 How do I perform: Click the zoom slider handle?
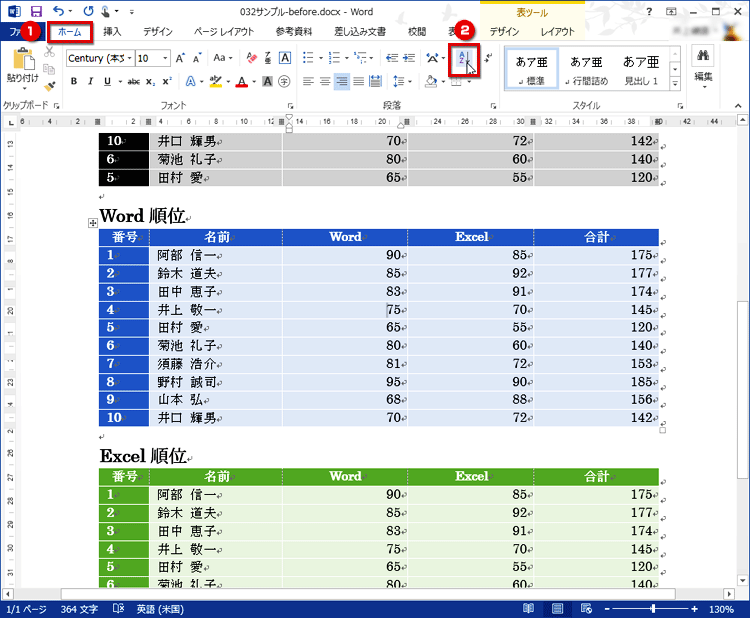click(653, 609)
